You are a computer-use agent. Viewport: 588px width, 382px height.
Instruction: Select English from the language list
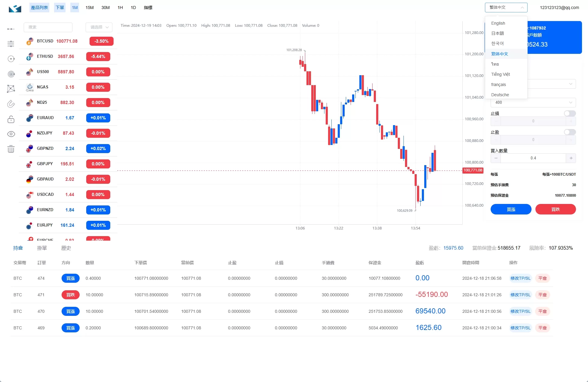pos(498,23)
